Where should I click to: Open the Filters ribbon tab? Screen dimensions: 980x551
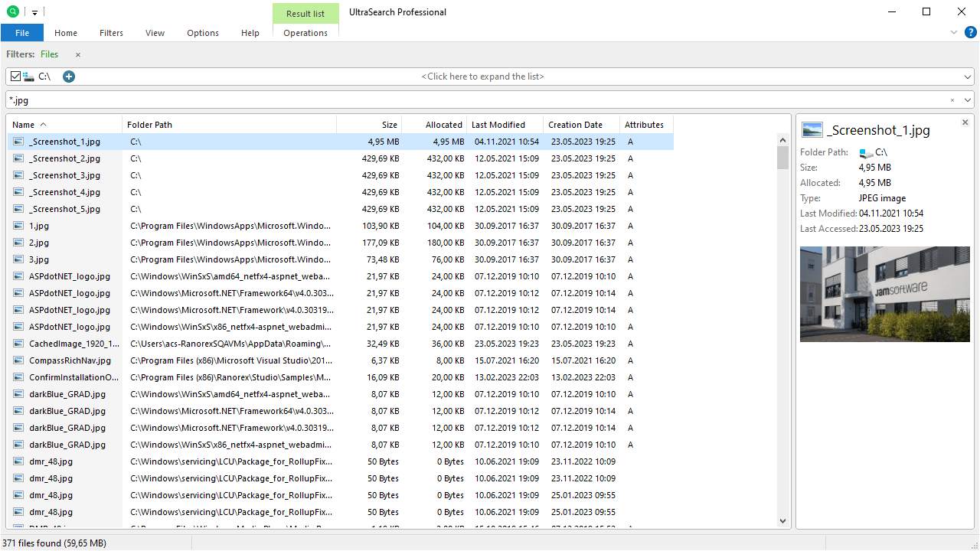(x=111, y=33)
